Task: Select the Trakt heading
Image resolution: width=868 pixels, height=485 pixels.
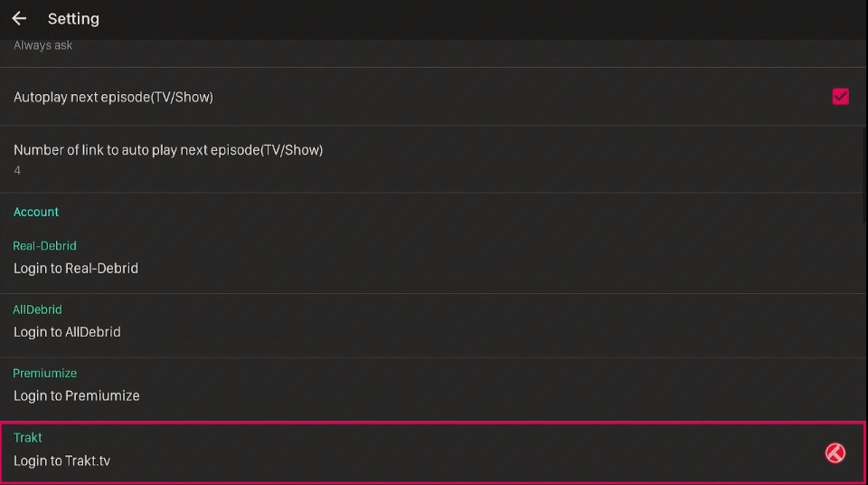Action: pos(28,437)
